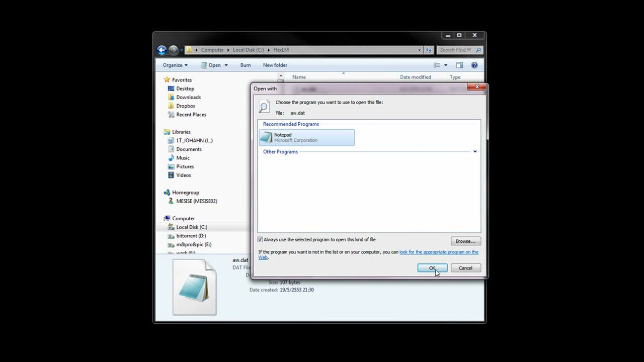Click the Browse... button
The width and height of the screenshot is (644, 362).
click(465, 241)
